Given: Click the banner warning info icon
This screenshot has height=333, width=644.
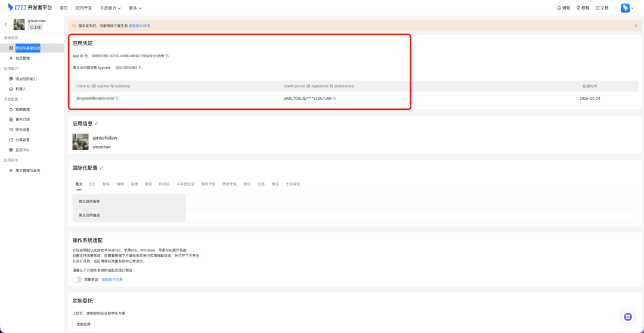Looking at the screenshot, I should [x=74, y=26].
